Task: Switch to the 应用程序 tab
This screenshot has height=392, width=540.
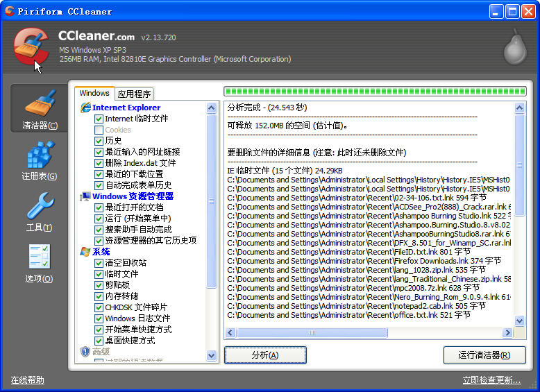Action: click(x=135, y=94)
